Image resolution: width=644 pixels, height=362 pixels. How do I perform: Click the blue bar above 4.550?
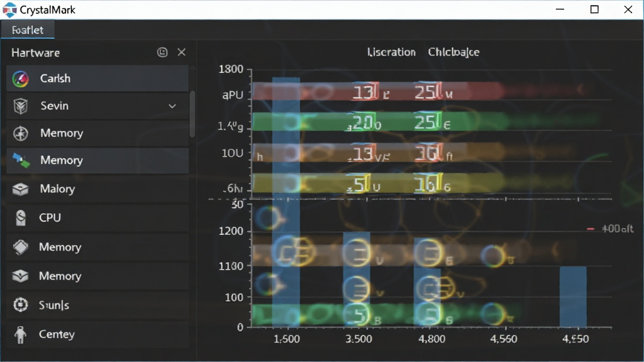[x=573, y=297]
